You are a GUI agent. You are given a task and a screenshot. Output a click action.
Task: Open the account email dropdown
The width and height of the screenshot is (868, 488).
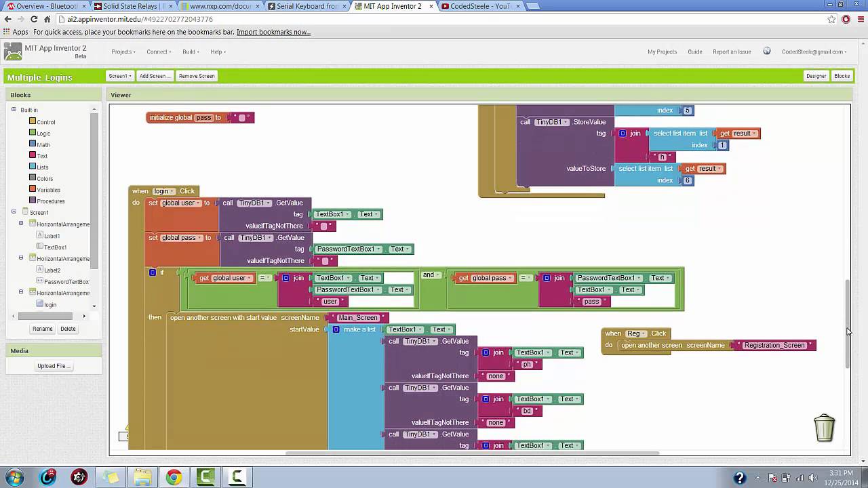814,52
